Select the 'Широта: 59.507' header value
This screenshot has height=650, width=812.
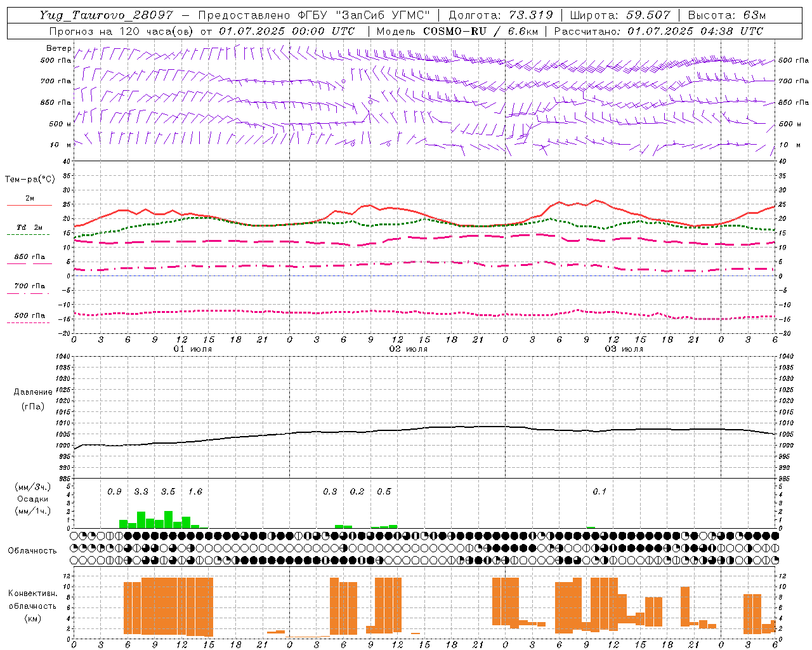click(620, 15)
